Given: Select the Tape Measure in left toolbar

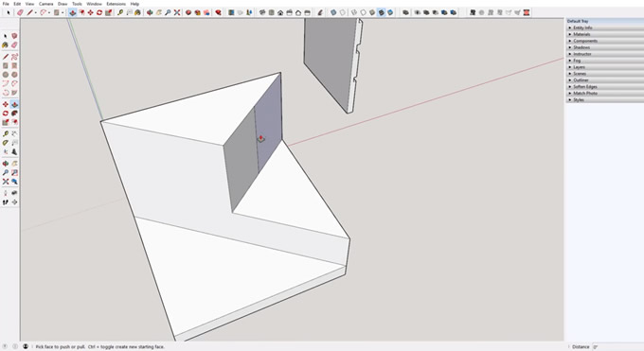Looking at the screenshot, I should tap(6, 133).
